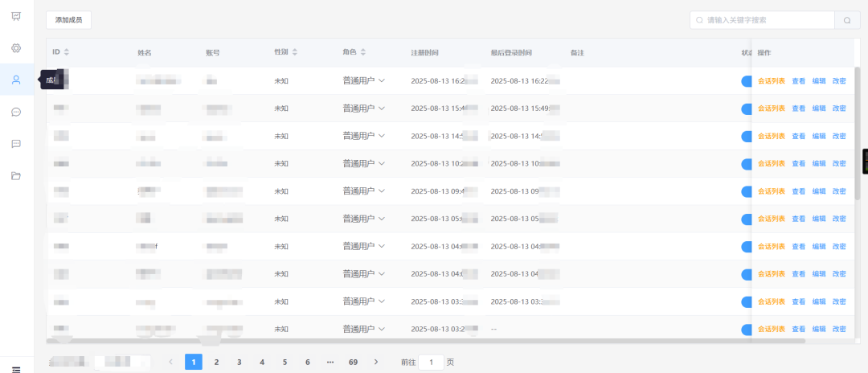Toggle status switch for 15:4 registered row
The image size is (868, 373).
[746, 109]
